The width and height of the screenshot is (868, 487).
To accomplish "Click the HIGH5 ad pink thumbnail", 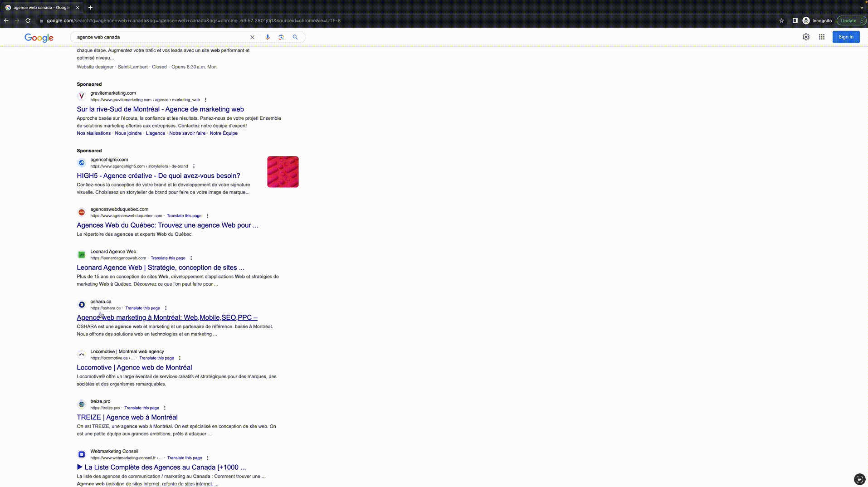I will click(283, 172).
